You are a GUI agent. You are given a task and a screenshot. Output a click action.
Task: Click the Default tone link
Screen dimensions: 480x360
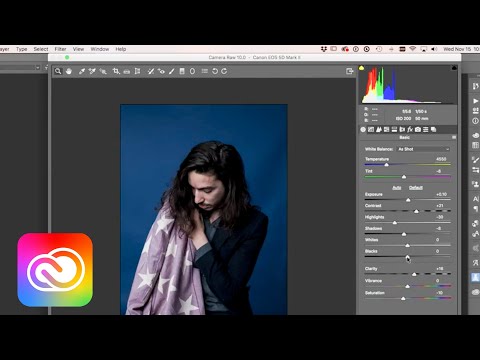click(416, 188)
